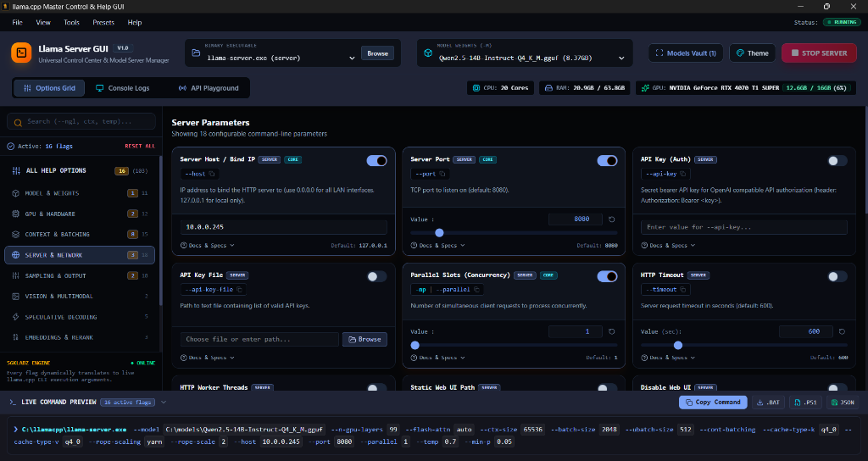Copy the --api-key flag using its copy icon

click(x=682, y=174)
